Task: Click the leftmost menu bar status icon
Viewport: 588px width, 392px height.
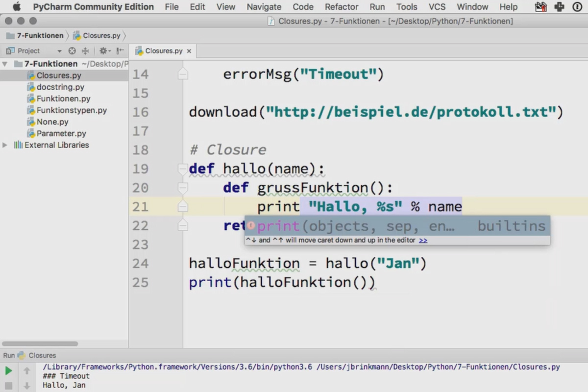Action: (x=541, y=7)
